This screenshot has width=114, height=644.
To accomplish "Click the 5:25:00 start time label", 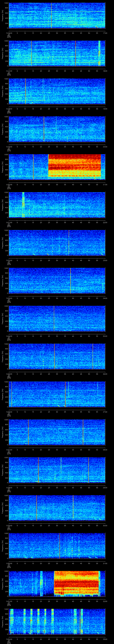I will [9, 374].
